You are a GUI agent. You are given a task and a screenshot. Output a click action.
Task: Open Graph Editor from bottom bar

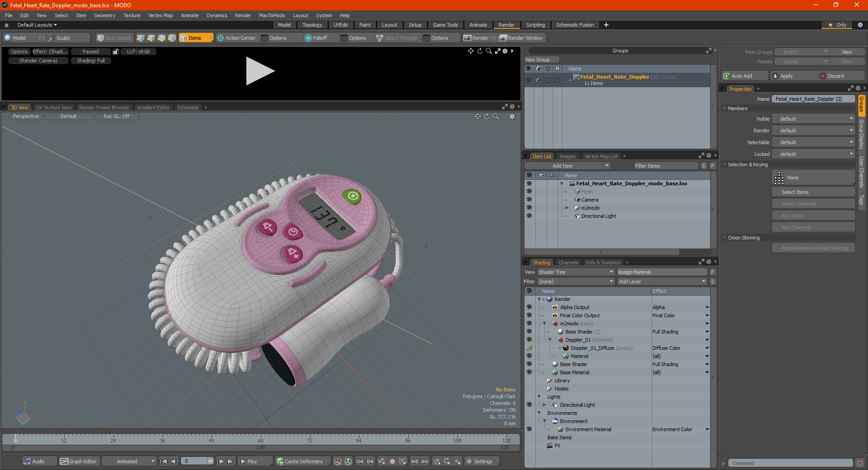click(x=78, y=461)
